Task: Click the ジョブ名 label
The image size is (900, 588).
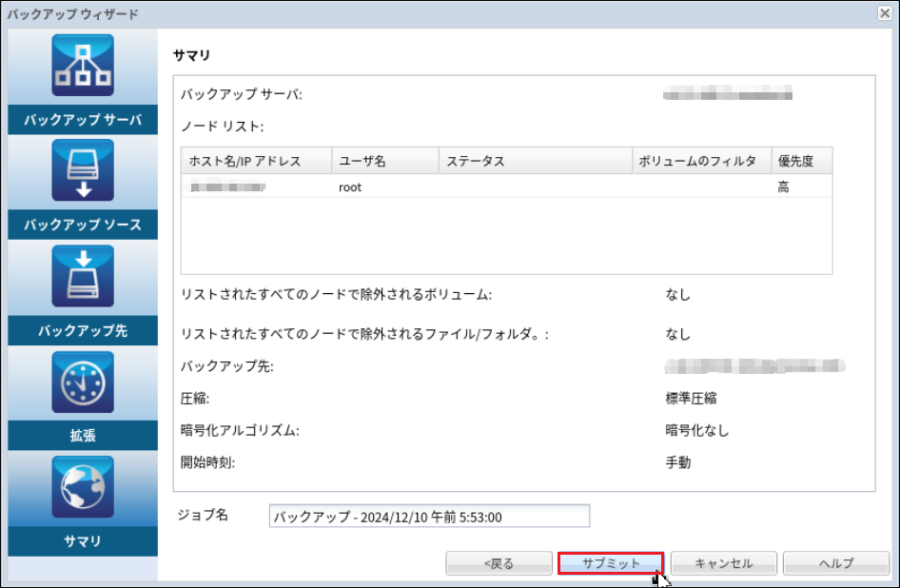Action: (203, 515)
